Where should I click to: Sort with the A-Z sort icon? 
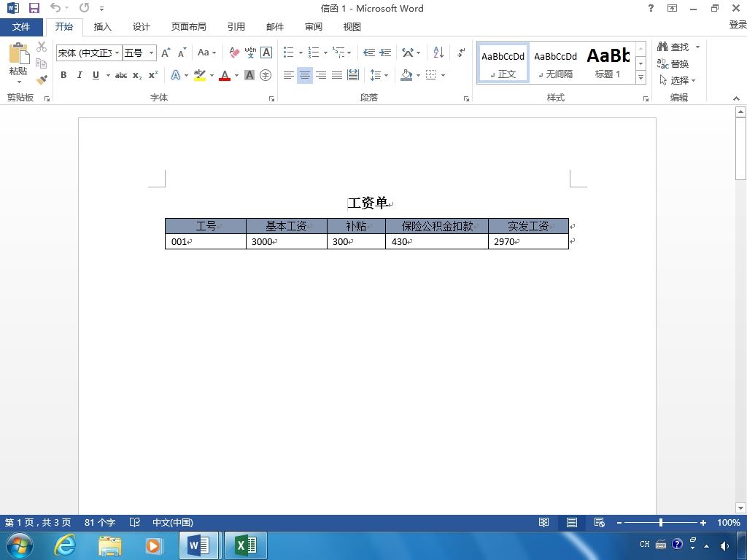point(438,52)
